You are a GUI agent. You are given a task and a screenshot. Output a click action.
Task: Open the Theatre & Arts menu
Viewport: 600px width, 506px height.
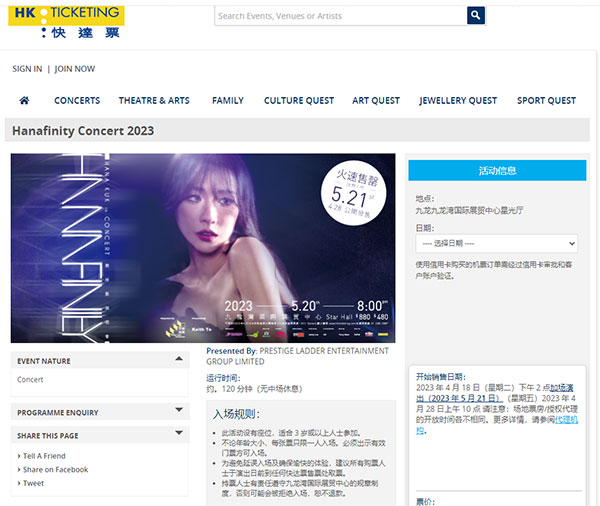[154, 100]
